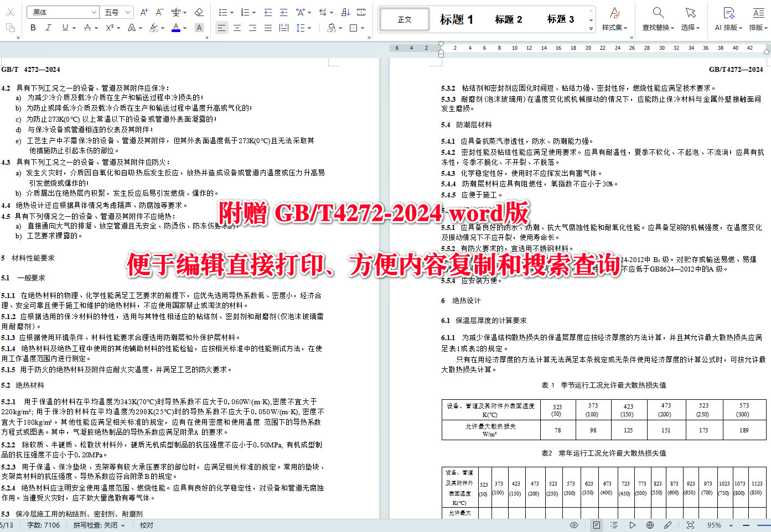Click the character shading A icon

pos(199,28)
